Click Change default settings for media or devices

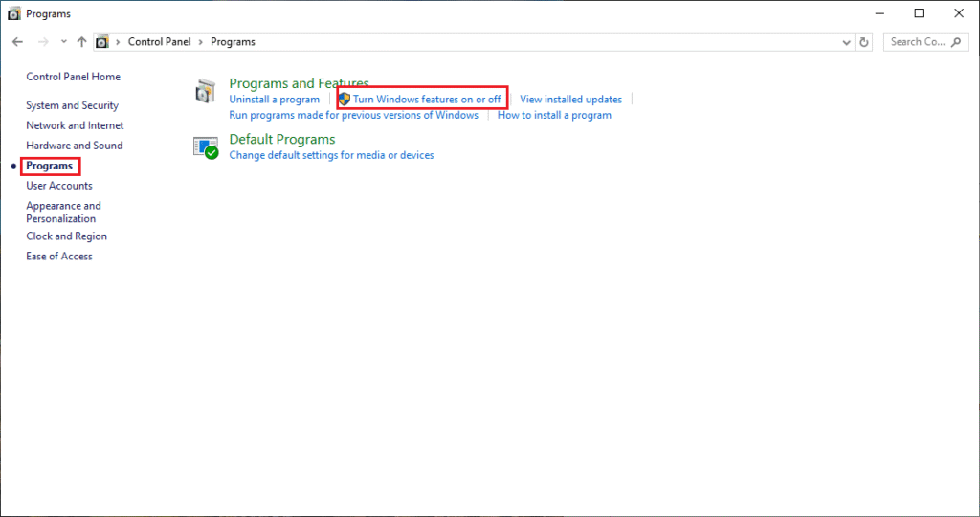(331, 155)
